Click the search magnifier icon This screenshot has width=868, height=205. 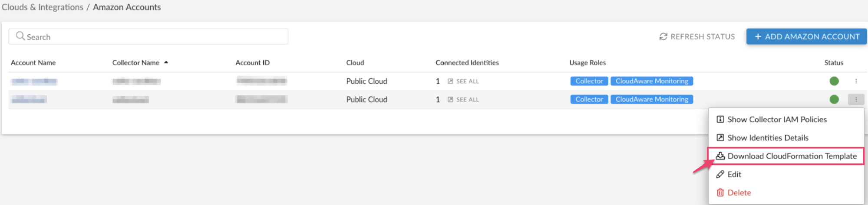20,36
